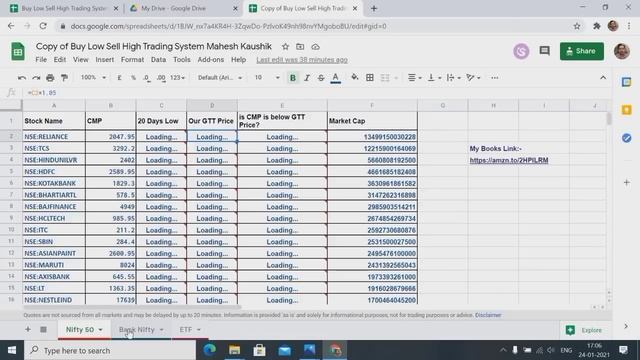Open the Tools menu
Screen dimensions: 640x360
click(x=182, y=60)
